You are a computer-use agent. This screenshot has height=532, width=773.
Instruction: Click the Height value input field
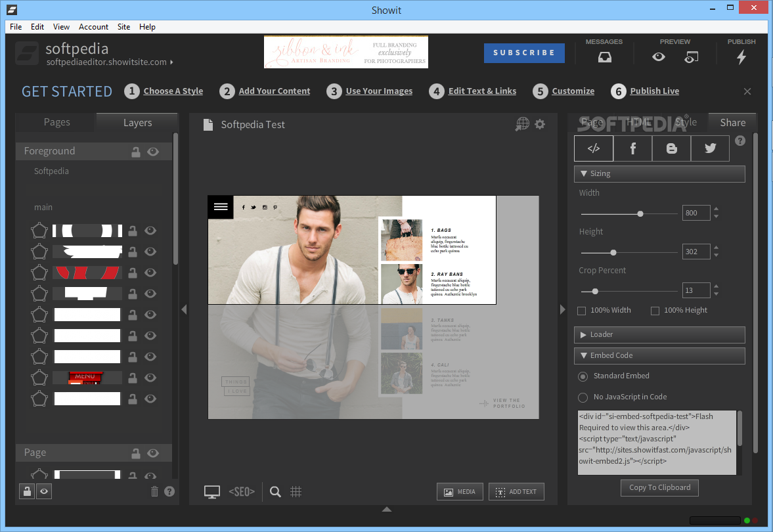(x=696, y=252)
